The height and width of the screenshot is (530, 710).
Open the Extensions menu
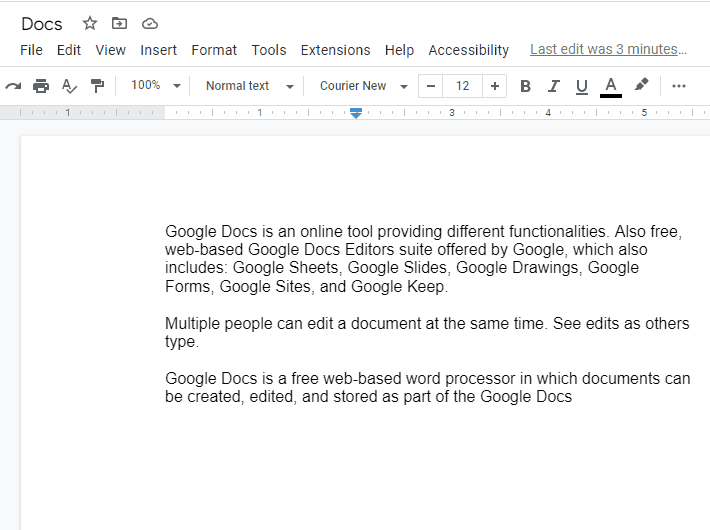click(336, 50)
